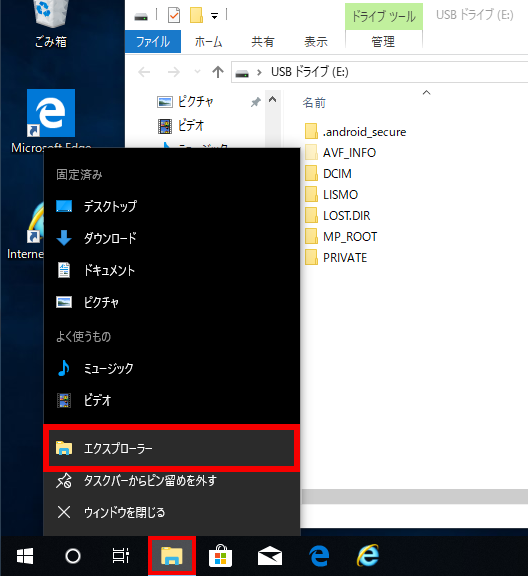Switch to the ホーム ribbon tab
The width and height of the screenshot is (528, 576).
[x=208, y=42]
